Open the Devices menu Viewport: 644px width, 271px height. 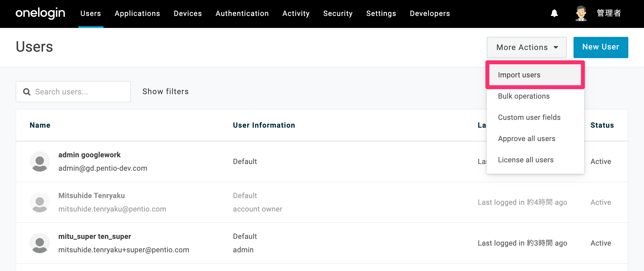click(x=188, y=13)
